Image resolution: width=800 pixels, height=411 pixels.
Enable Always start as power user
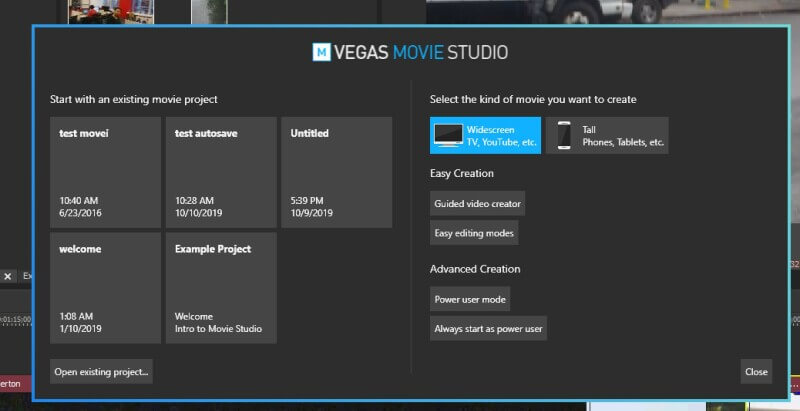click(488, 328)
